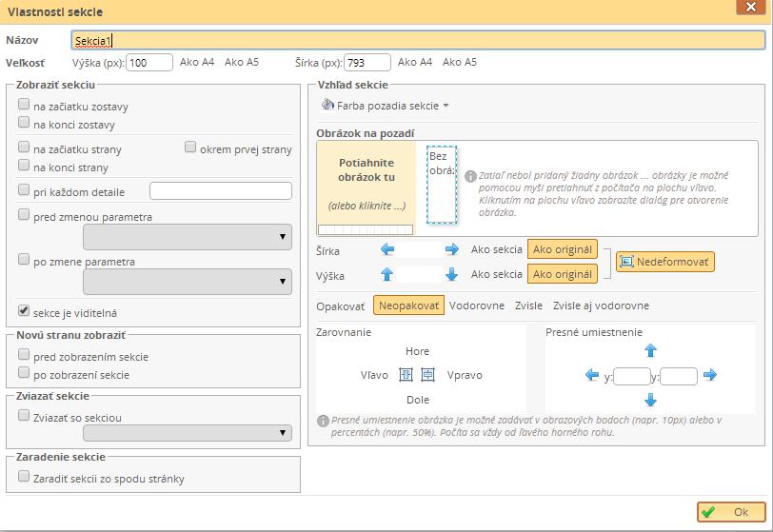This screenshot has height=532, width=773.
Task: Click the down arrow beside Výška
Action: (x=451, y=274)
